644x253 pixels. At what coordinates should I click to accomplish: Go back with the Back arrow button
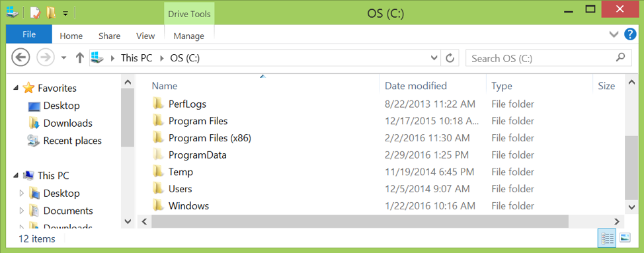pos(20,58)
